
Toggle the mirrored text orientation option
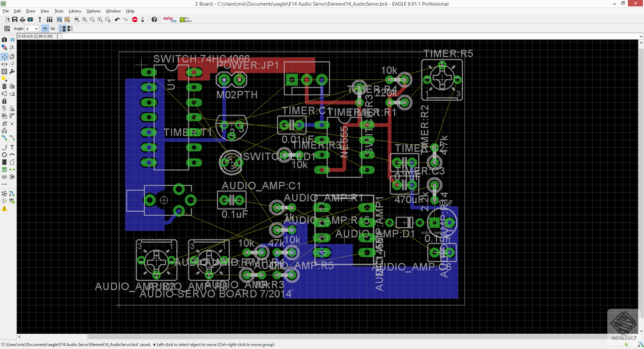pyautogui.click(x=53, y=29)
